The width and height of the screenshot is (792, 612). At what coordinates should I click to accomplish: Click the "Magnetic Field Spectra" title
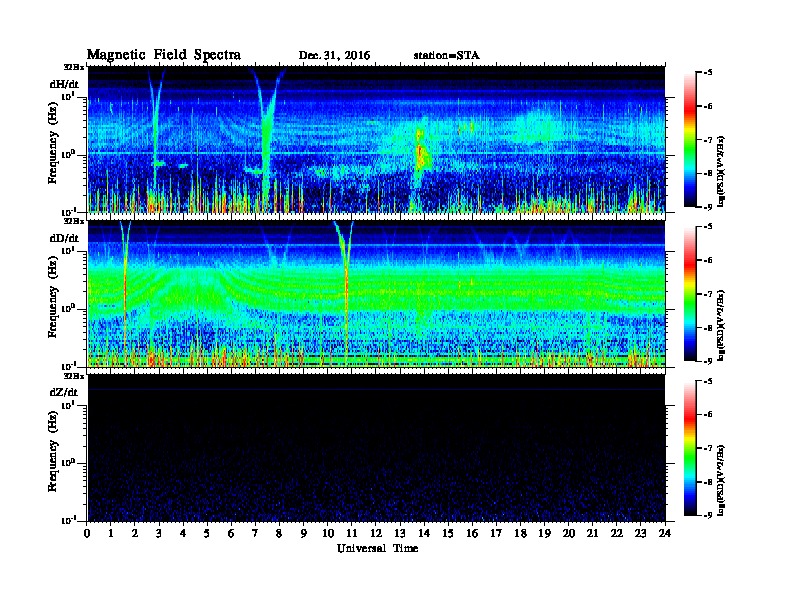click(x=164, y=55)
